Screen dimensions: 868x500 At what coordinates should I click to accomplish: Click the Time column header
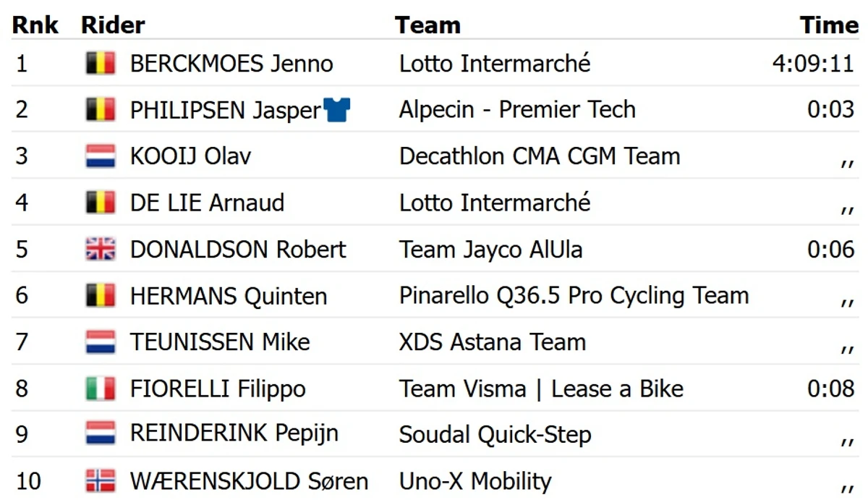coord(829,25)
